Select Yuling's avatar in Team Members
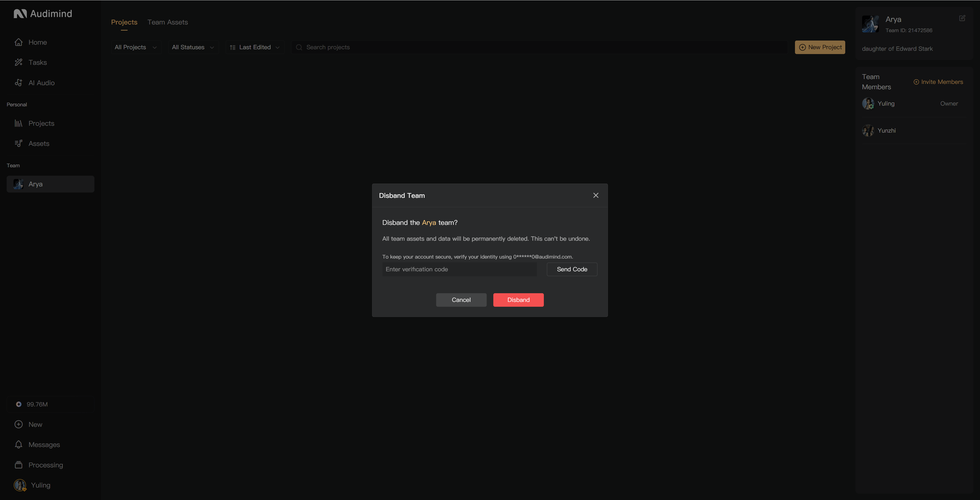The height and width of the screenshot is (500, 980). coord(868,103)
